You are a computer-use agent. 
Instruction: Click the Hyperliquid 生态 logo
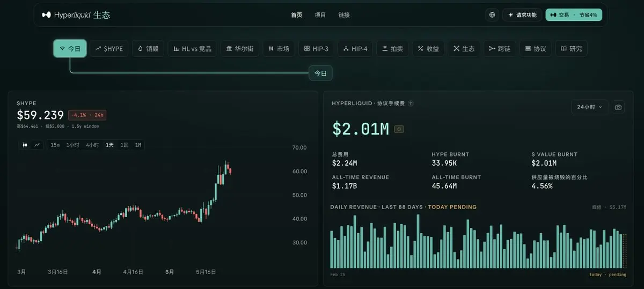(76, 15)
